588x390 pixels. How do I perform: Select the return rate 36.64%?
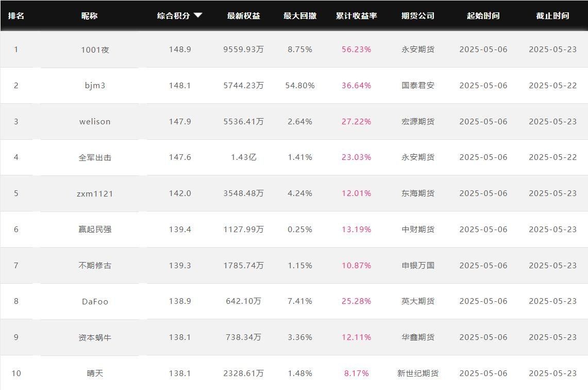pos(356,85)
